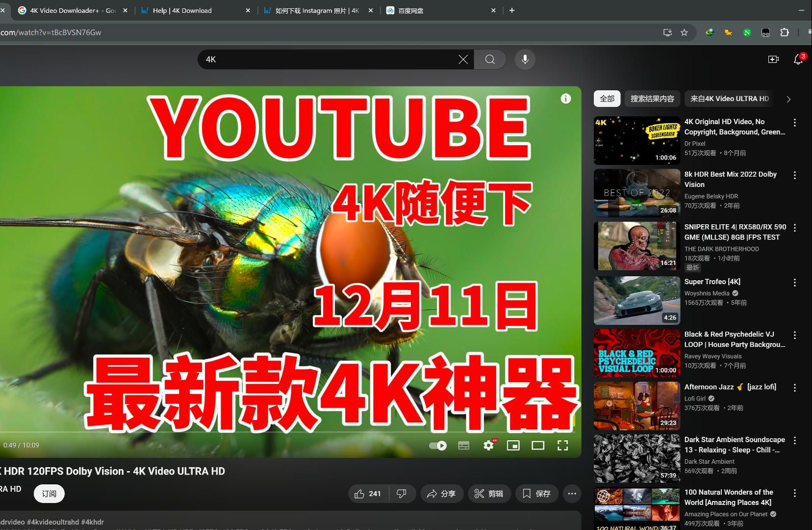Click the YouTube search input field

tap(329, 59)
